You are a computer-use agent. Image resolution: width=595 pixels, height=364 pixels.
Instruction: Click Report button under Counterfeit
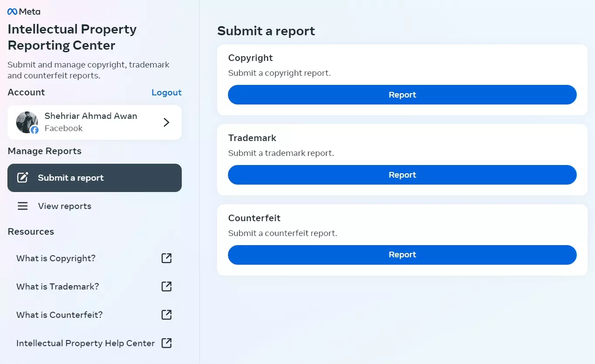point(402,255)
